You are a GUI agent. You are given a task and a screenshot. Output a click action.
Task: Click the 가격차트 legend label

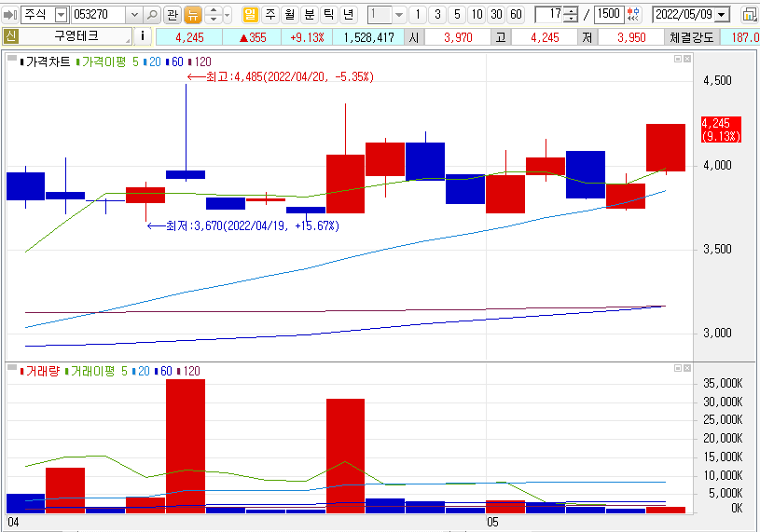[45, 62]
